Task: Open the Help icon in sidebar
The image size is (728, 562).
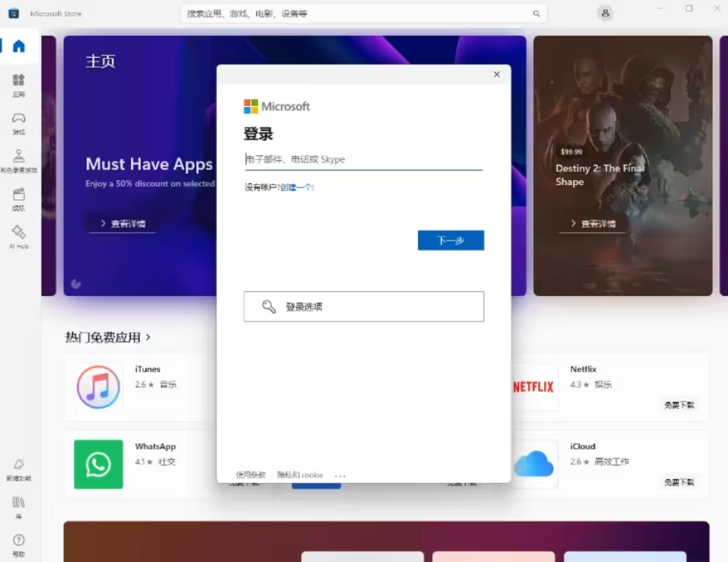Action: point(18,545)
